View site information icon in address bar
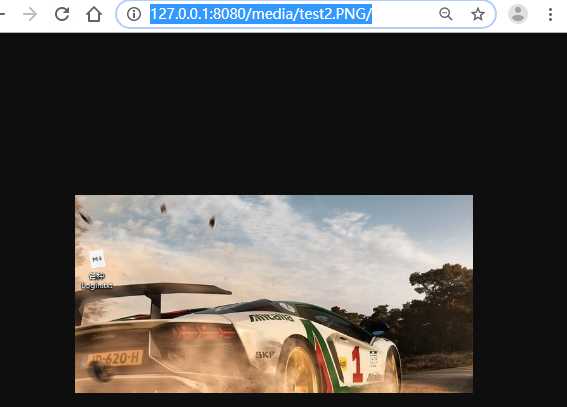567x407 pixels. 134,14
